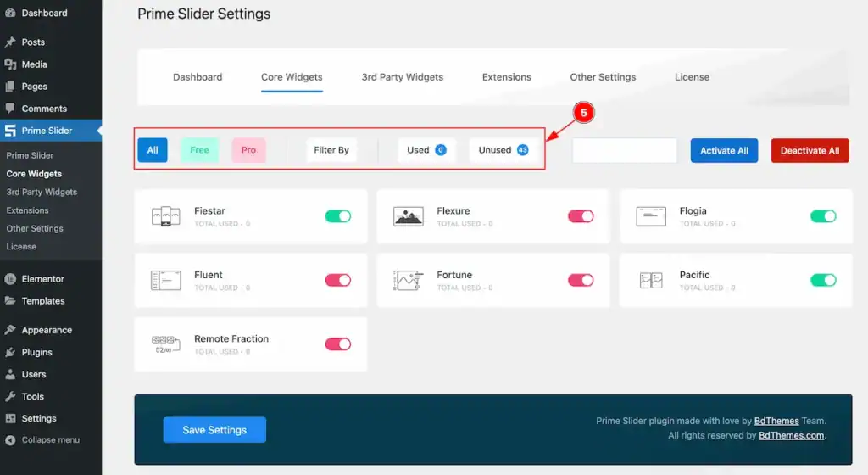
Task: Open Core Widgets in sidebar submenu
Action: point(34,174)
